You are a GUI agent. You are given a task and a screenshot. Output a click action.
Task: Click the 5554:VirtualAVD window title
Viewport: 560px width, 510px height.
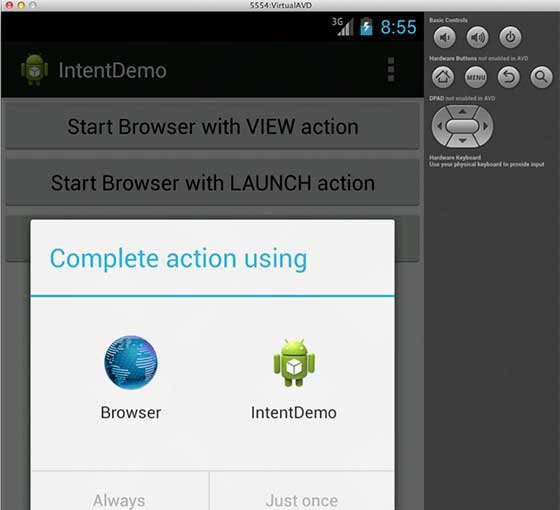tap(280, 5)
